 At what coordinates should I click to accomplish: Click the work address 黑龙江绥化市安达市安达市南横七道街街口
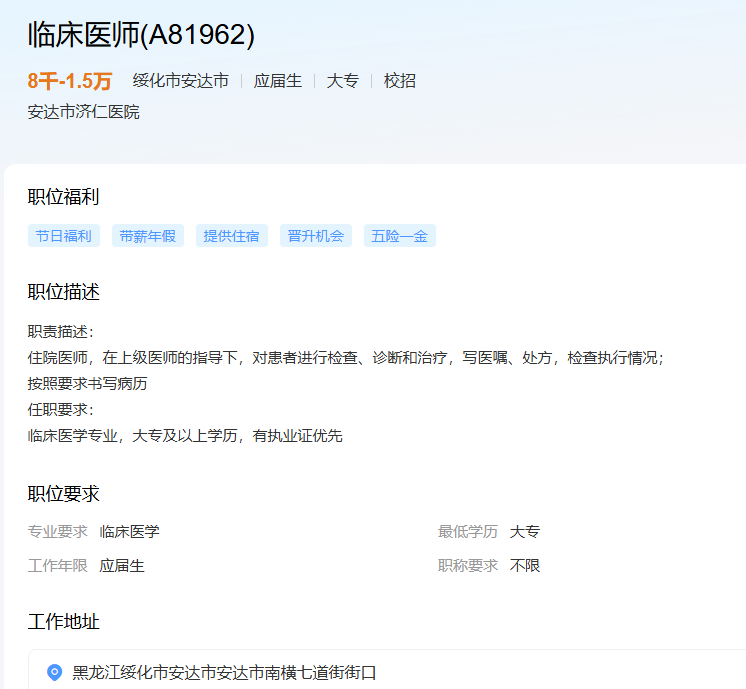tap(224, 673)
